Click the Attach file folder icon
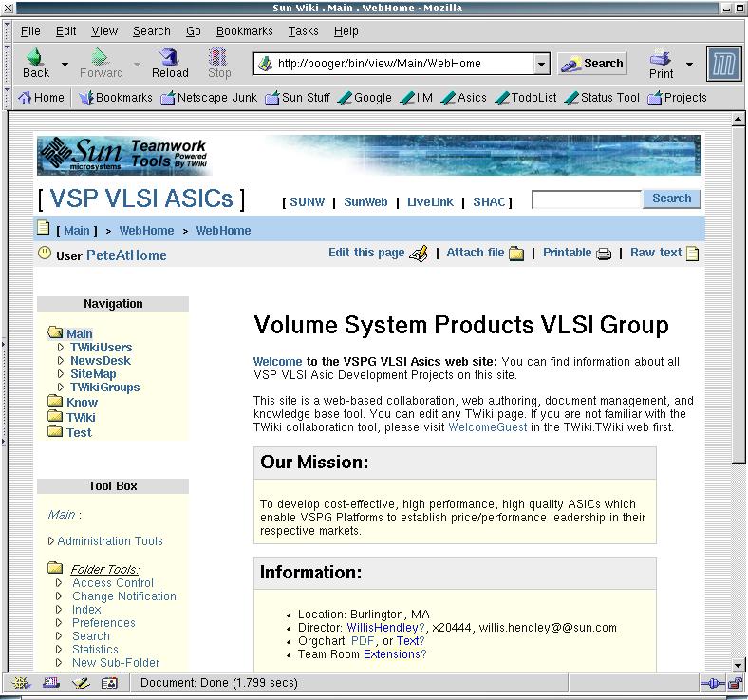Image resolution: width=748 pixels, height=700 pixels. [516, 254]
